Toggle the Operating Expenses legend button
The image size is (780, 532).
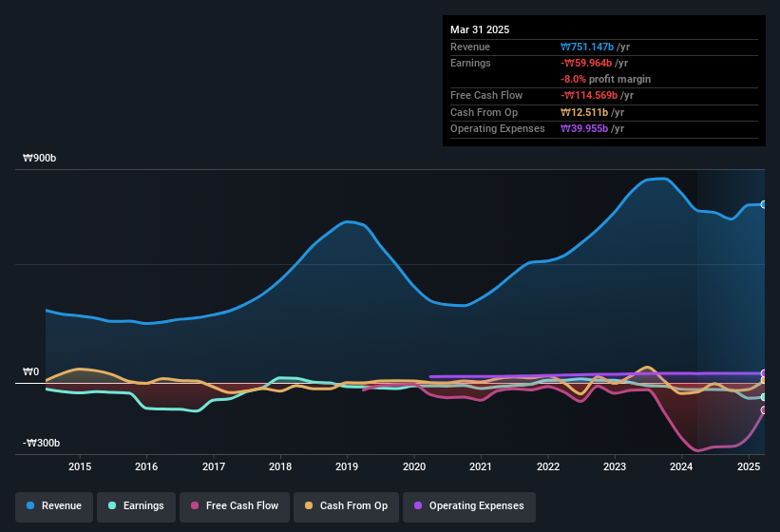pyautogui.click(x=469, y=506)
